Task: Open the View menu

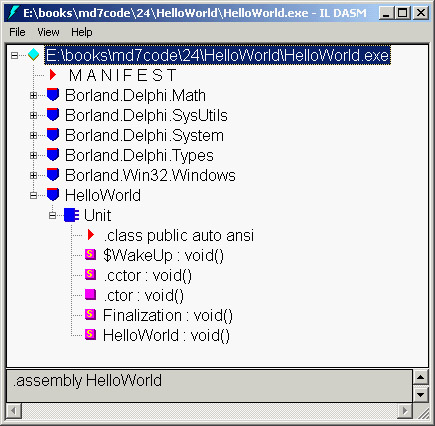Action: point(48,32)
